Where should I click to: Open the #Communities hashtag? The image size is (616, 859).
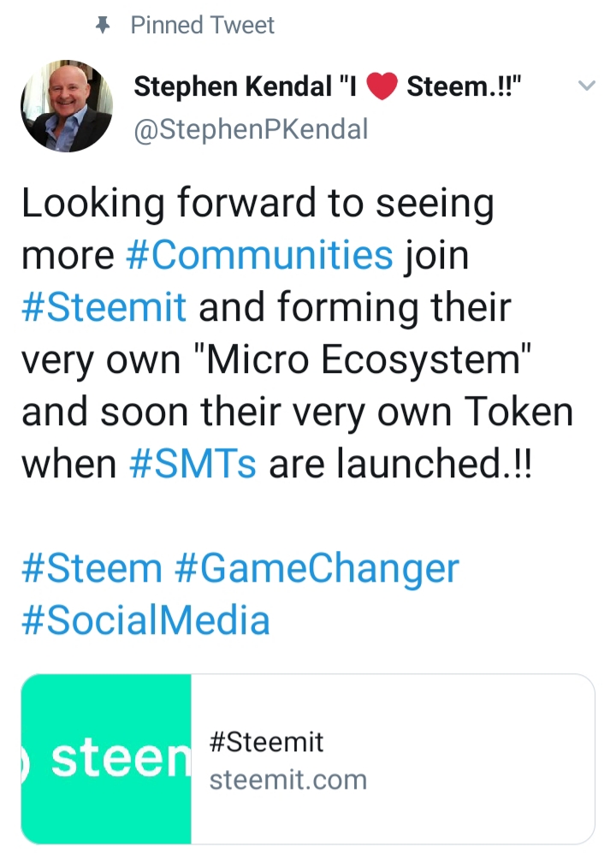tap(259, 255)
